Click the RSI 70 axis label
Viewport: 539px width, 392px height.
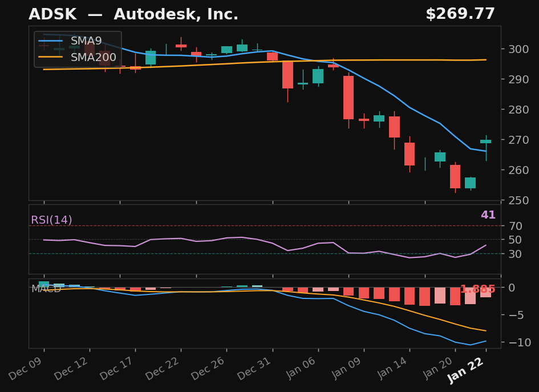[x=516, y=227]
